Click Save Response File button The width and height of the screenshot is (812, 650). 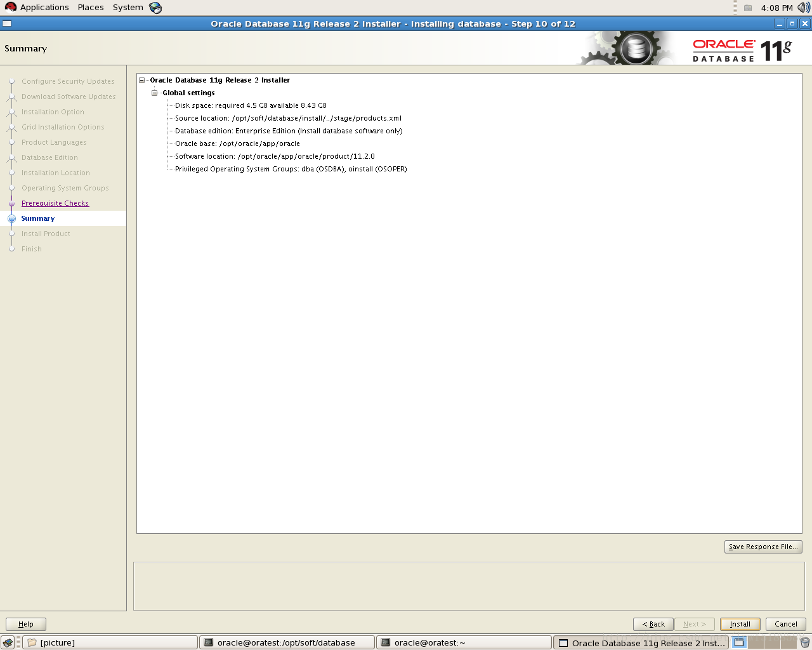(763, 547)
